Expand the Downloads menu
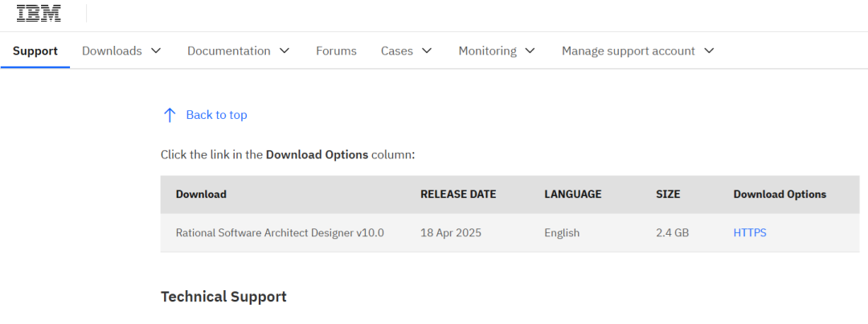 (121, 51)
